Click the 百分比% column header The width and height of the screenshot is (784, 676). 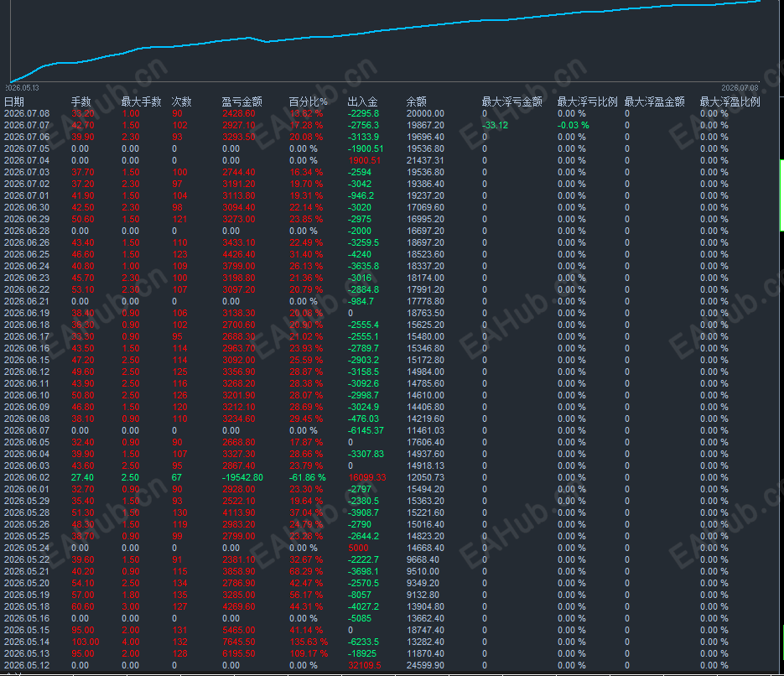[308, 102]
